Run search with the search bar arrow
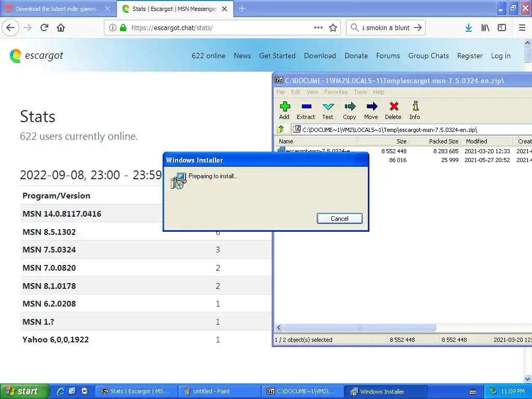Screen dimensions: 532x399 coord(418,28)
